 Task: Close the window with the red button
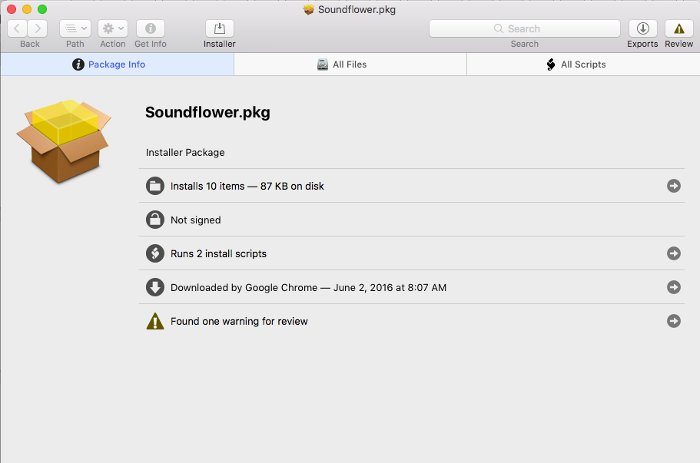point(12,9)
